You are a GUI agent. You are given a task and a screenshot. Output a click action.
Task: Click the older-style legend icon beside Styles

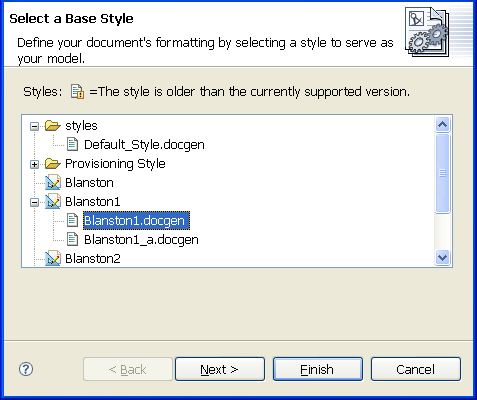pyautogui.click(x=77, y=92)
